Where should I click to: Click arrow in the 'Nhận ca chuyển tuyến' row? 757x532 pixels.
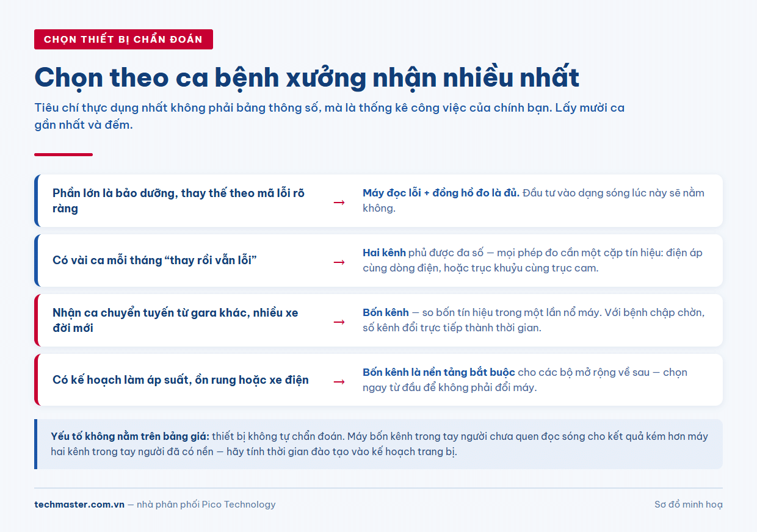click(x=339, y=322)
